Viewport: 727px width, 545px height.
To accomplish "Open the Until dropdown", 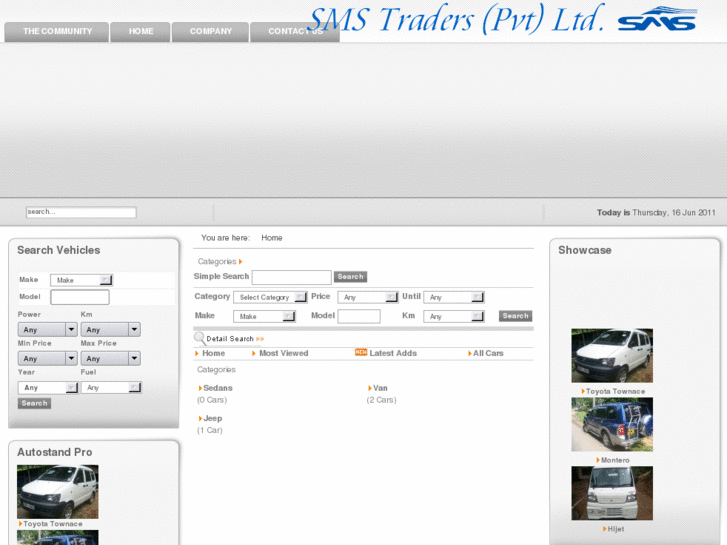I will click(454, 297).
